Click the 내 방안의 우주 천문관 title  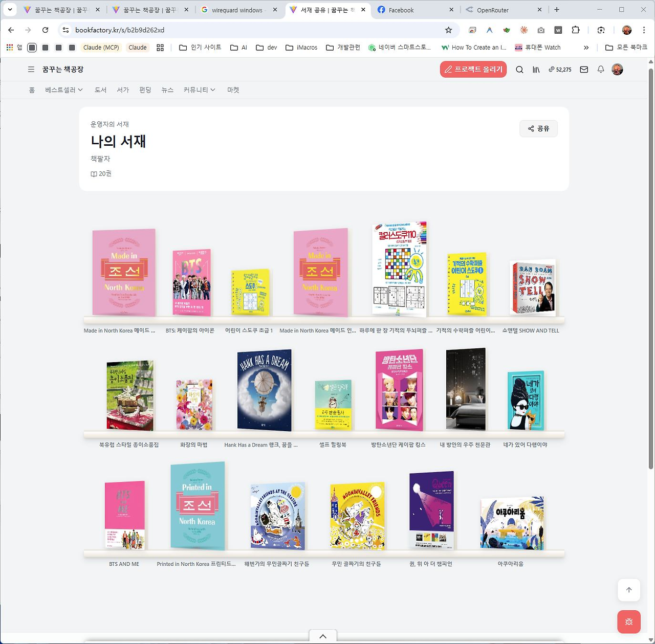465,445
